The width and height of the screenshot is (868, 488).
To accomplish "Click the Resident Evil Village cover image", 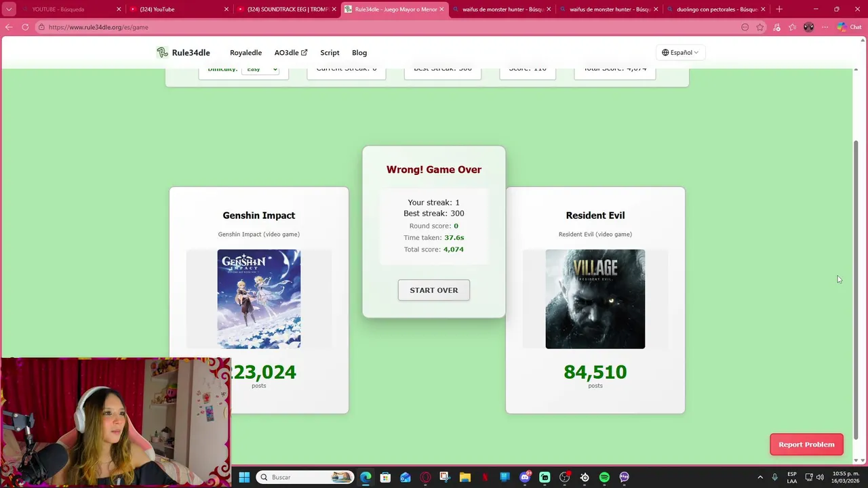I will pyautogui.click(x=595, y=299).
